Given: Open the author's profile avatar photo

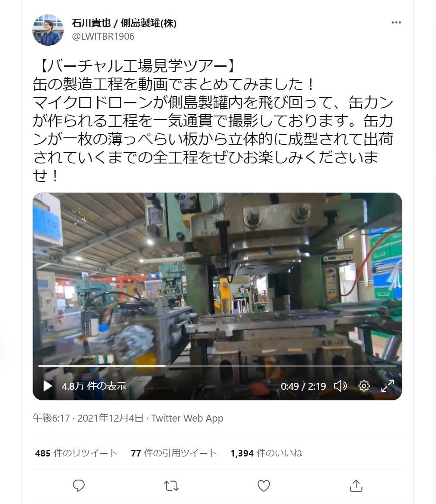Looking at the screenshot, I should click(x=48, y=30).
